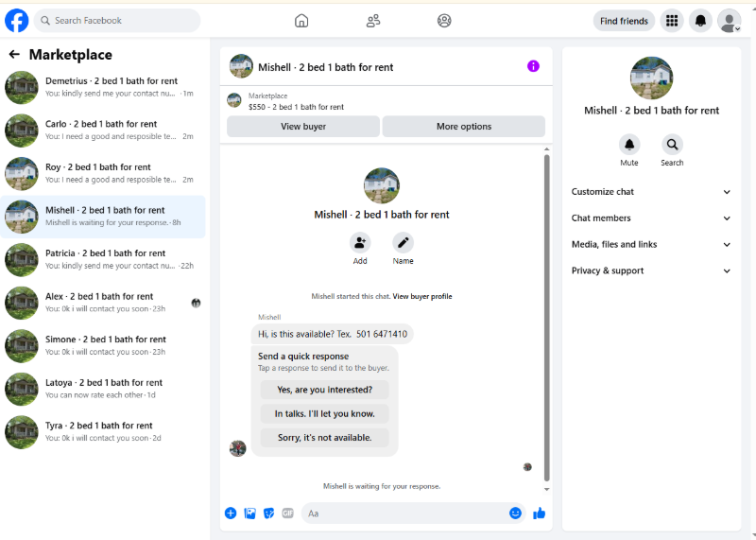Open Patricia conversation
The image size is (756, 540).
pos(103,260)
